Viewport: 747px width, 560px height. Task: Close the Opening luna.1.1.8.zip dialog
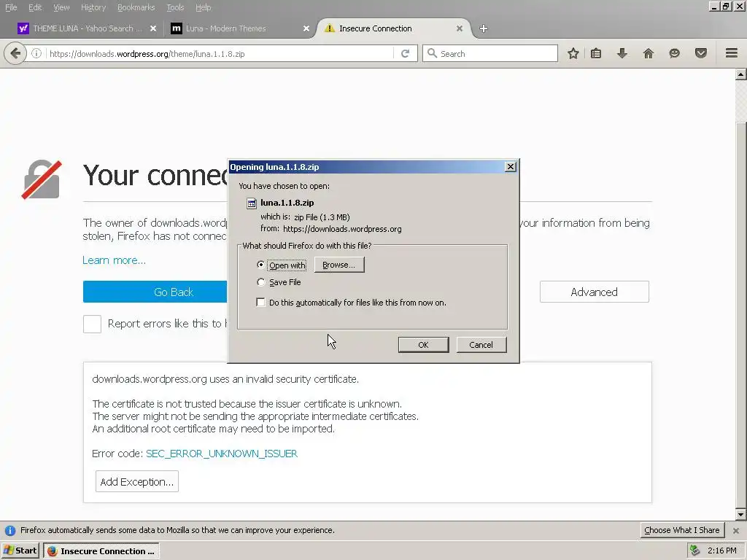pyautogui.click(x=510, y=167)
